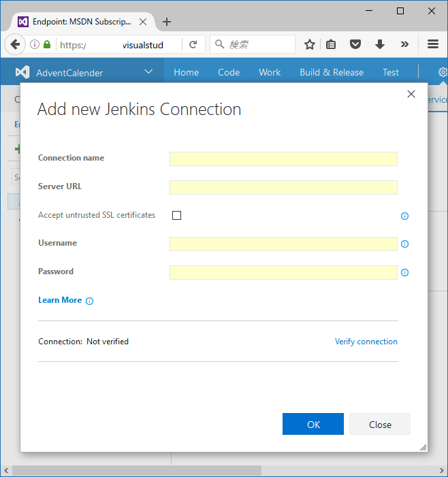Image resolution: width=448 pixels, height=477 pixels.
Task: Click the scrollbar left arrow
Action: 6,471
